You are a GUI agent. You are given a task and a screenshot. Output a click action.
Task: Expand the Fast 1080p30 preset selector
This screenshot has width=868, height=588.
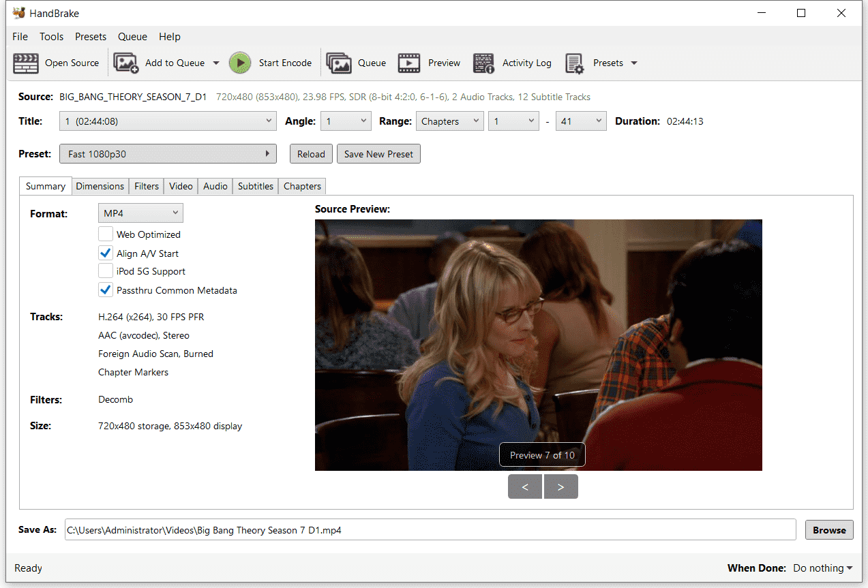[267, 153]
